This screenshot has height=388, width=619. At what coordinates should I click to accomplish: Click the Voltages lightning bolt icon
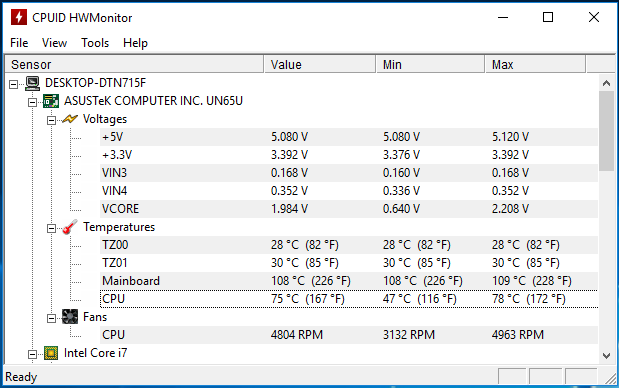(70, 119)
